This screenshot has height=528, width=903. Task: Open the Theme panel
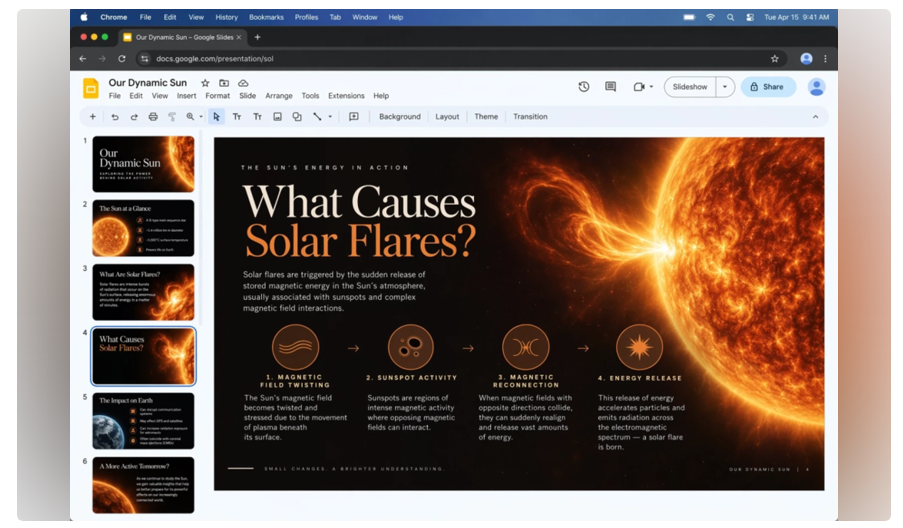point(486,117)
